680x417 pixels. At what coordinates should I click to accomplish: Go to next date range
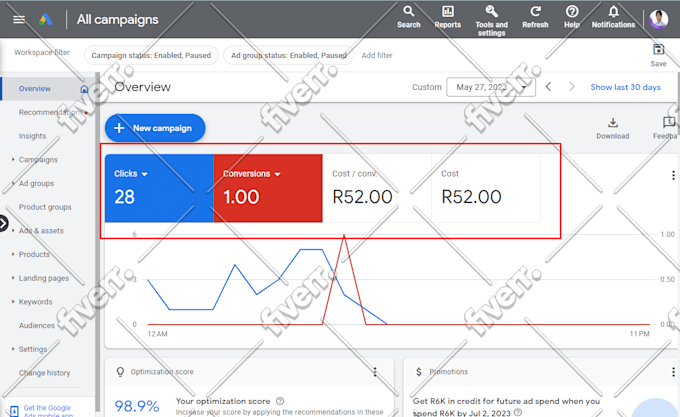click(x=572, y=87)
